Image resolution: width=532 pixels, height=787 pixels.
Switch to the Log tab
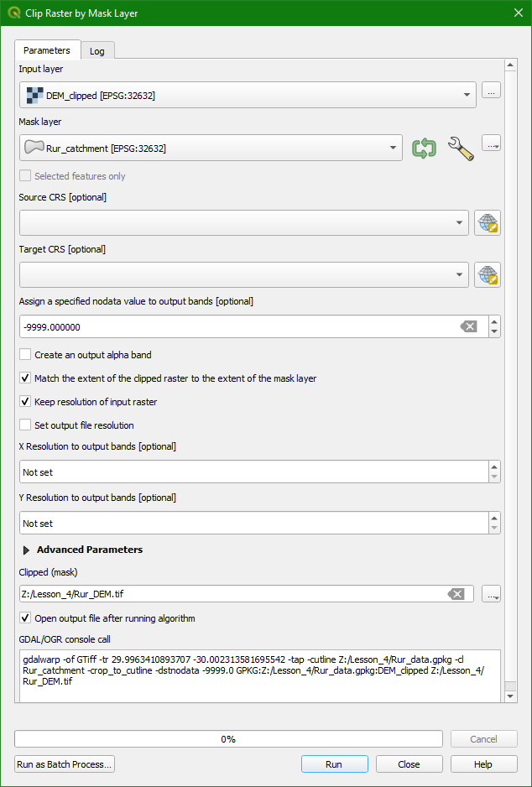[97, 50]
